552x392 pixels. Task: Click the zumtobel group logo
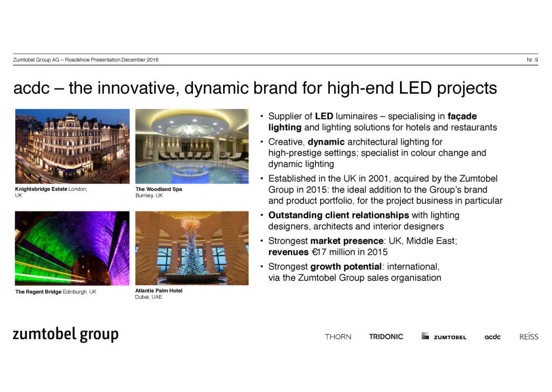65,335
